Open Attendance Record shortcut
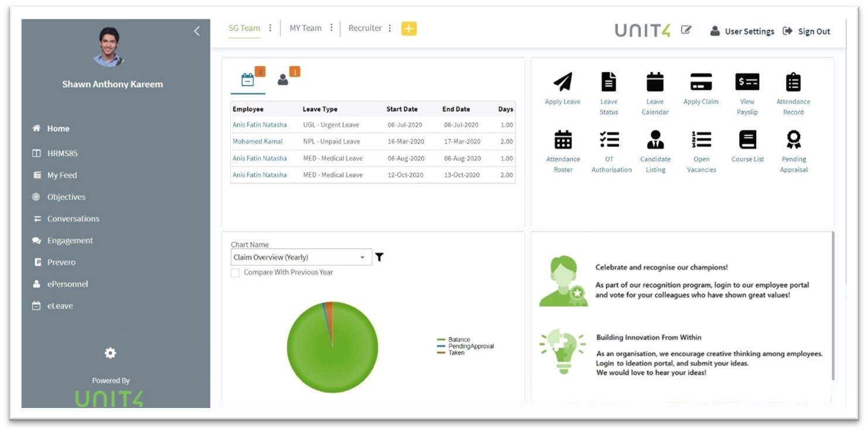The height and width of the screenshot is (432, 868). [x=793, y=94]
